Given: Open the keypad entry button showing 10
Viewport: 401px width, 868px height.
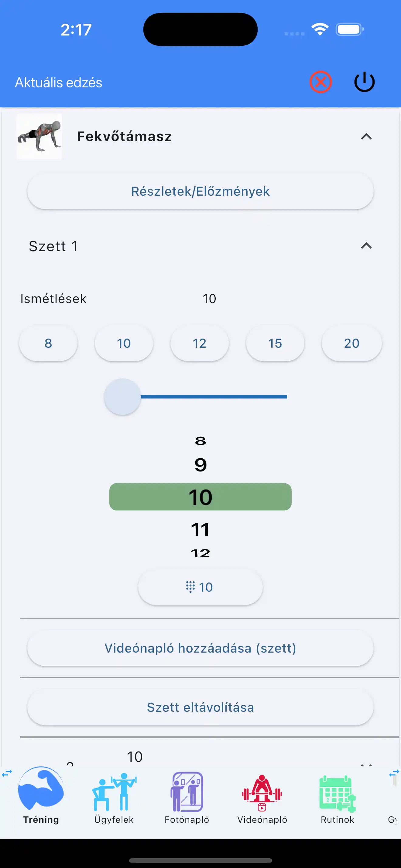Looking at the screenshot, I should (x=200, y=587).
